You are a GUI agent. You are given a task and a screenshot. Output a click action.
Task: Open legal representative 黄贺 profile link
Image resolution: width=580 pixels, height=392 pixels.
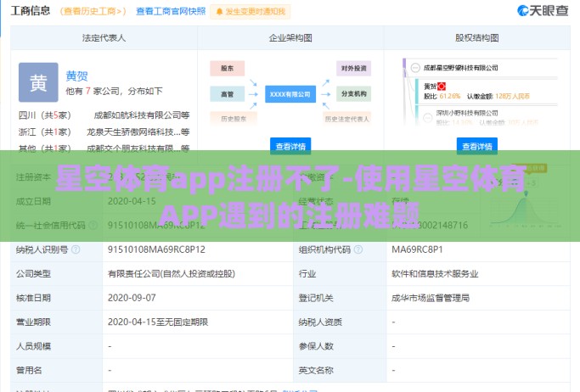[77, 76]
